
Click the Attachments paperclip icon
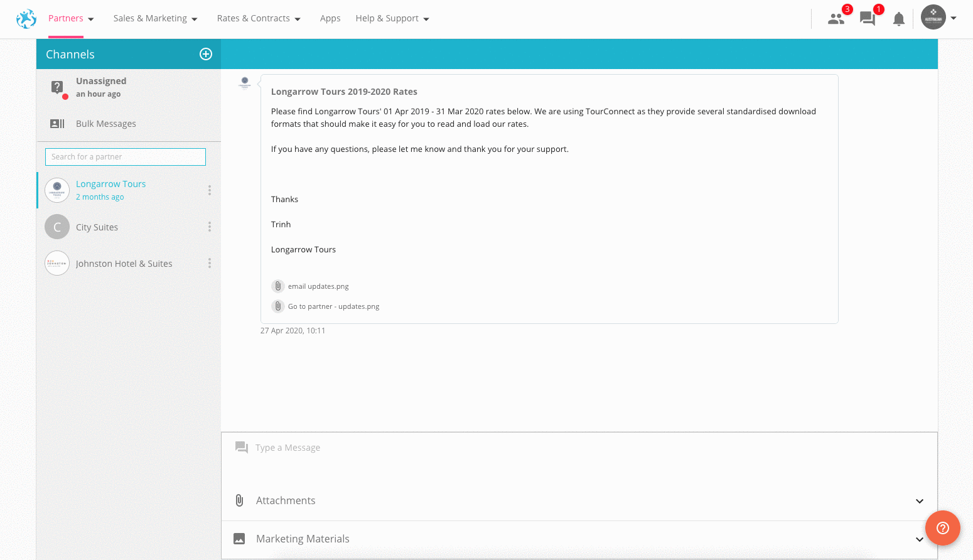point(239,500)
